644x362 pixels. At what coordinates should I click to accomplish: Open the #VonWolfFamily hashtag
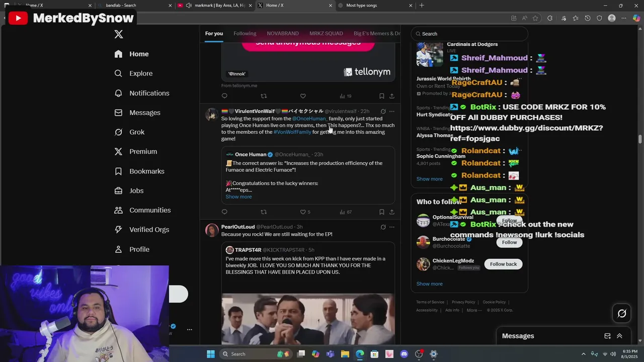pos(292,132)
